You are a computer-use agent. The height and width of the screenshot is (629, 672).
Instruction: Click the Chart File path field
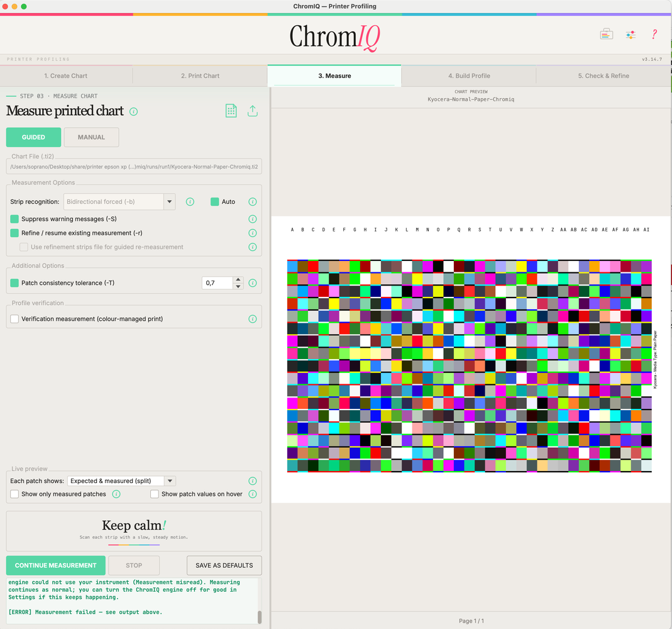click(x=134, y=167)
